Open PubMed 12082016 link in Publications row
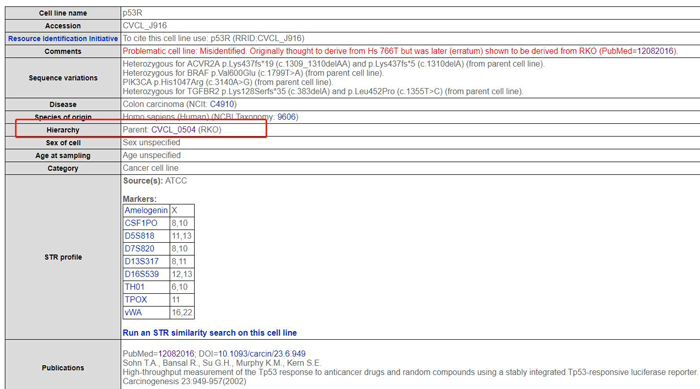The height and width of the screenshot is (389, 700). [x=176, y=354]
